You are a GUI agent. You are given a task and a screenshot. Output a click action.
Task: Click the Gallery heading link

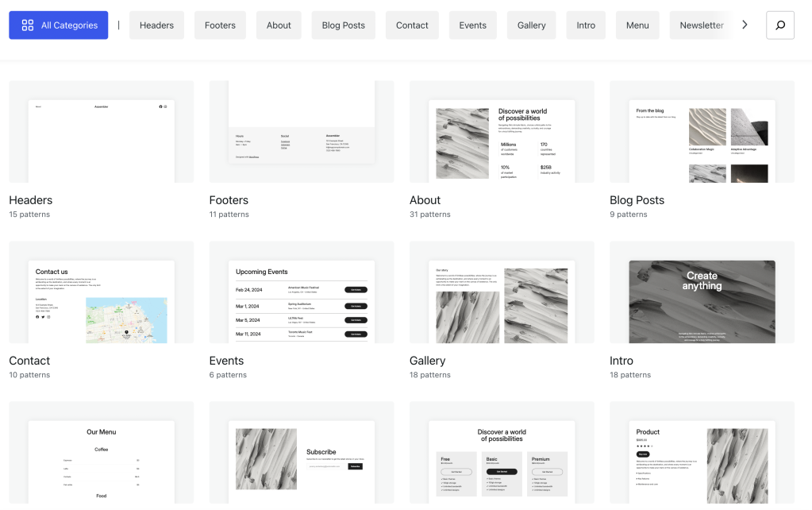tap(427, 361)
